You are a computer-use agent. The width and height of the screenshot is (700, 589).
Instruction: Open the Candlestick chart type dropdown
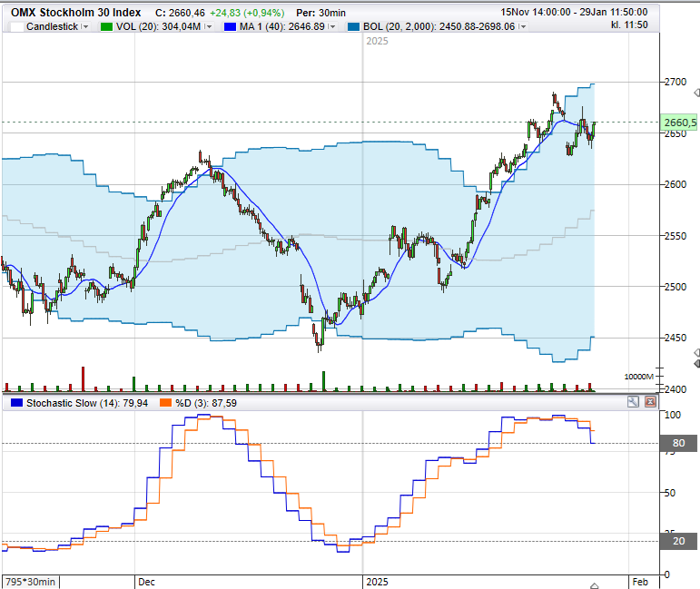(85, 27)
